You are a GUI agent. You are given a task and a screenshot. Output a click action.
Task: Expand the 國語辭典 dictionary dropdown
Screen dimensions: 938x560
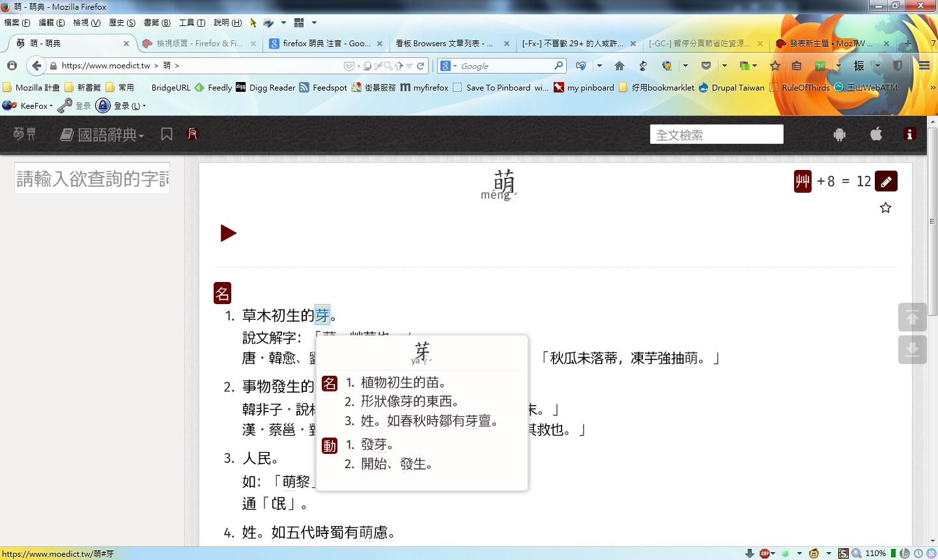tap(102, 135)
